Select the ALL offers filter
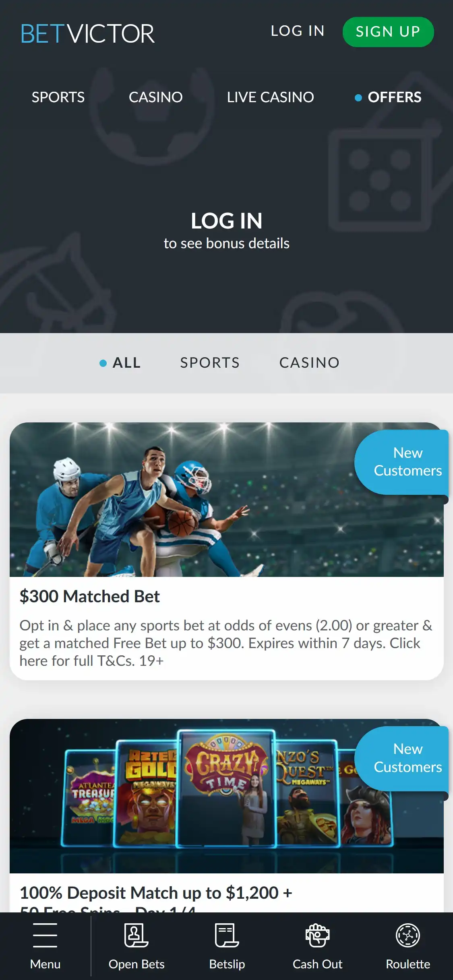The image size is (453, 980). 120,363
